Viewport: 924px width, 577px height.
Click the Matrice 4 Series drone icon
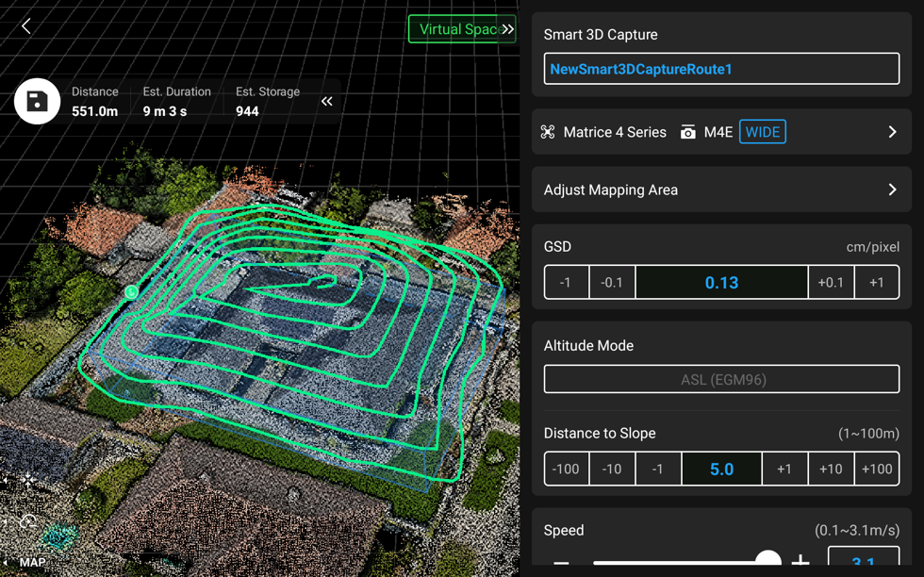click(548, 132)
